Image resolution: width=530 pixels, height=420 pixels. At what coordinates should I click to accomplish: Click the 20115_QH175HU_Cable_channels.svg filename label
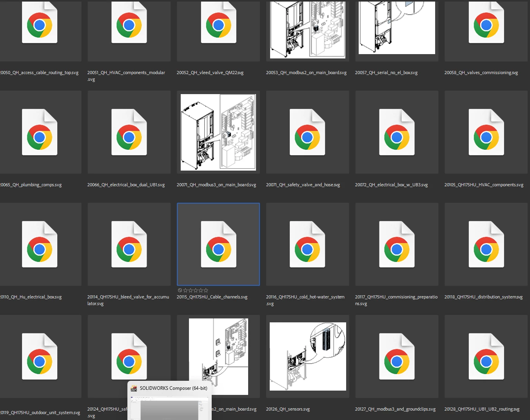tap(212, 297)
